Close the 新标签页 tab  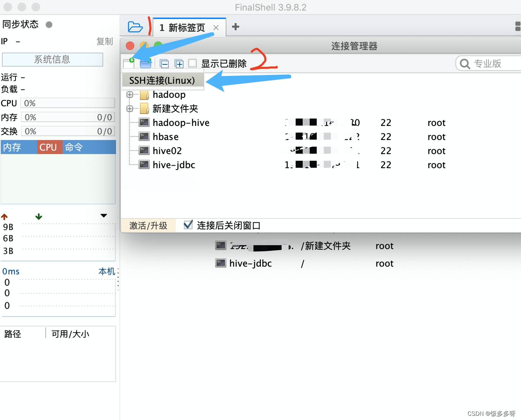(x=216, y=27)
